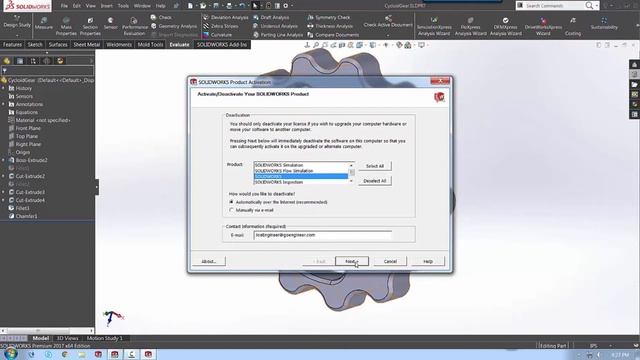Launch DriveWorksXpress Wizard
The image size is (640, 360).
point(543,26)
